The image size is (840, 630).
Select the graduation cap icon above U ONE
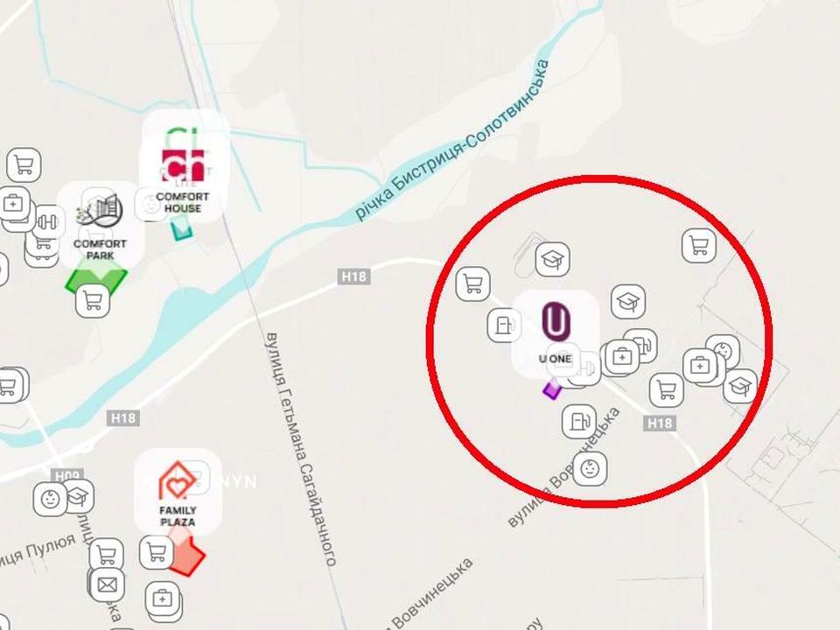pyautogui.click(x=553, y=259)
